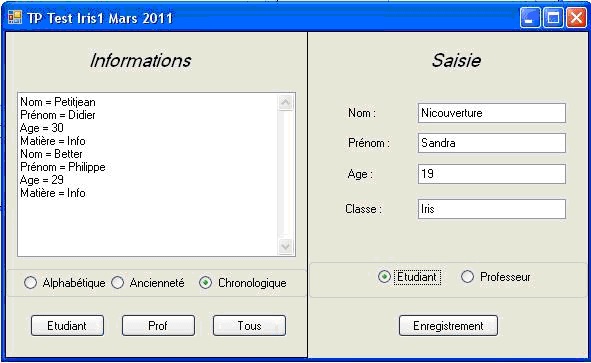Select the 'Nom = Better' list line

click(x=51, y=154)
